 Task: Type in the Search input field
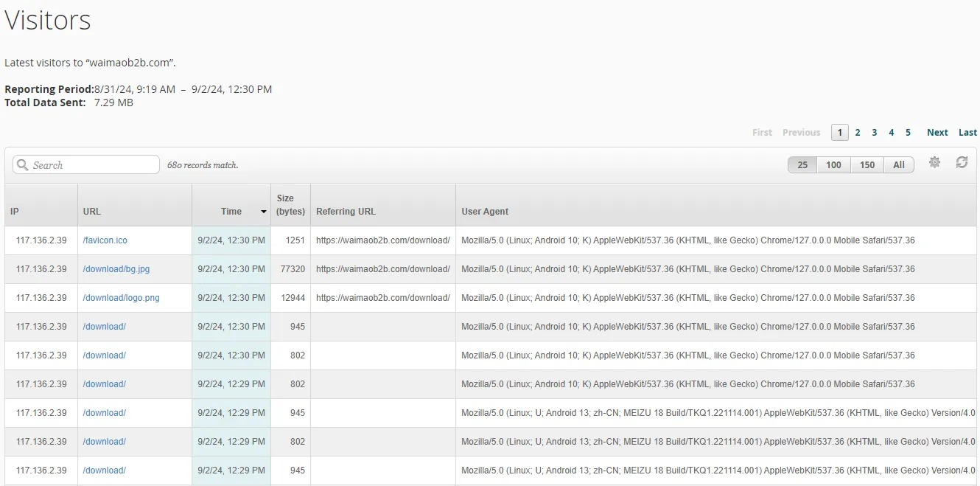coord(92,165)
